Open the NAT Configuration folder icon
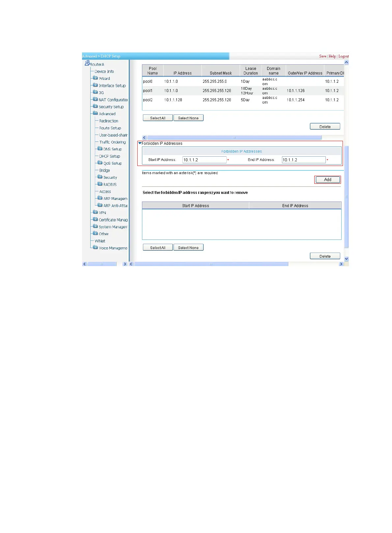The image size is (392, 533). (x=96, y=99)
